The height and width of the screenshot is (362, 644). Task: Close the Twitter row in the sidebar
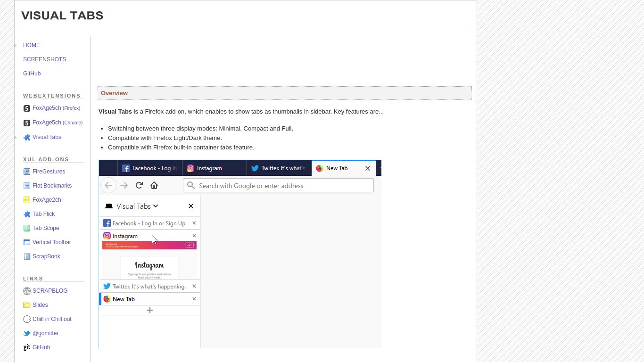point(194,286)
